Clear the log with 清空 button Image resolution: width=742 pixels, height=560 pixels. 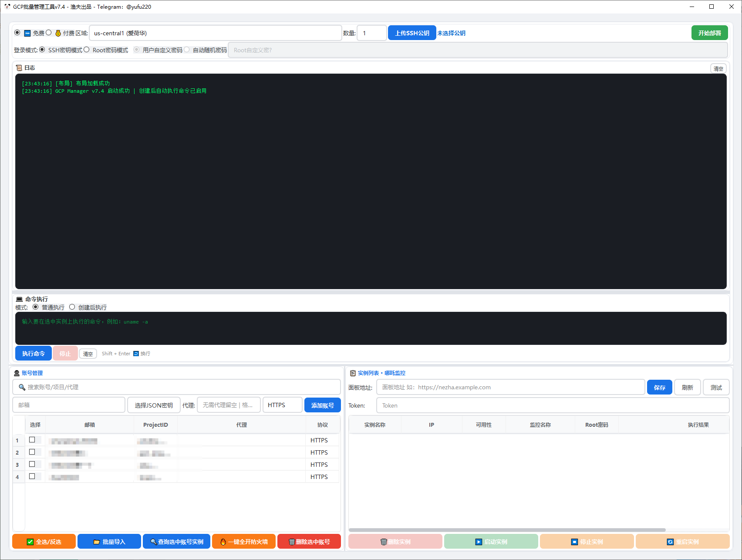pos(718,69)
